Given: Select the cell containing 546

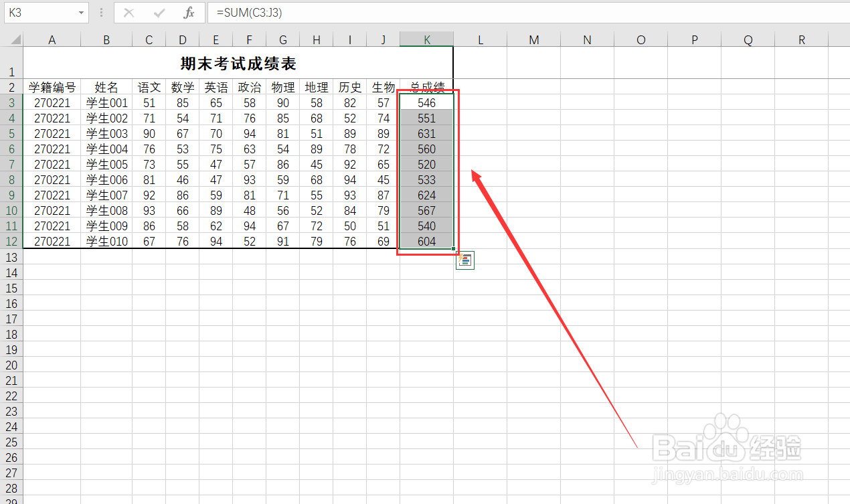Looking at the screenshot, I should click(426, 102).
